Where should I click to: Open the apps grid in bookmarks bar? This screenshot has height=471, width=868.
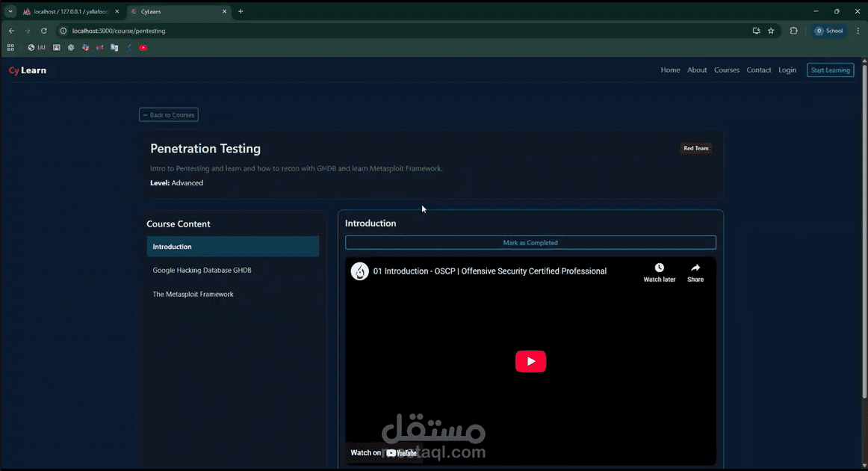pos(10,48)
